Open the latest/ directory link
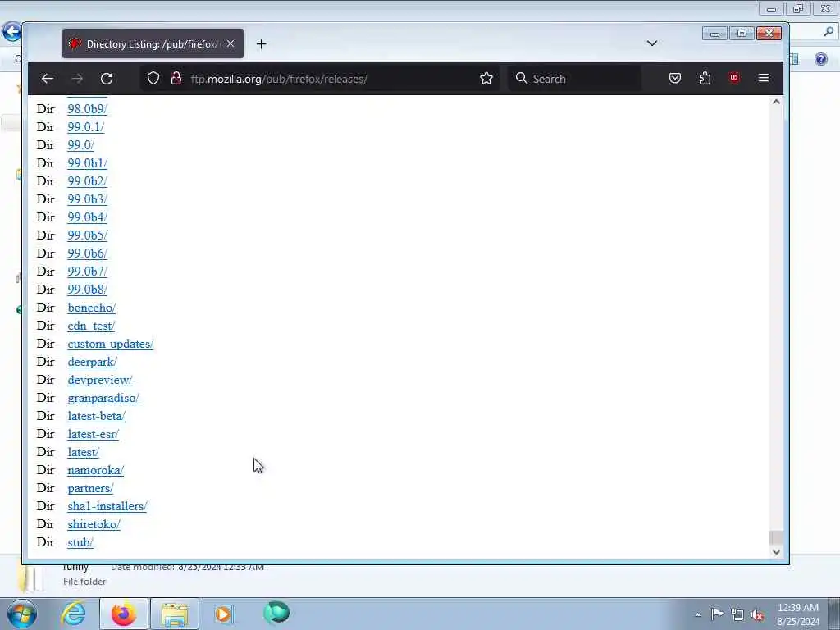Screen dimensions: 840x630 tap(83, 452)
